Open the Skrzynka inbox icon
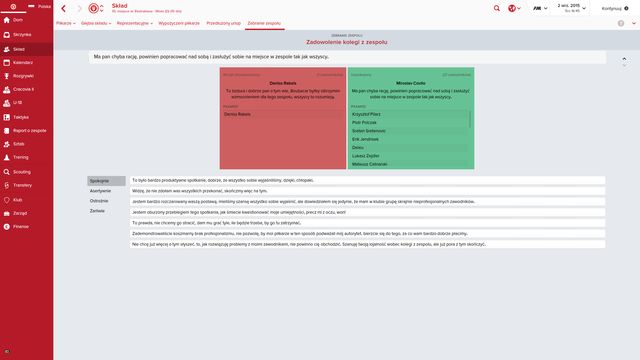This screenshot has height=360, width=640. pos(7,35)
